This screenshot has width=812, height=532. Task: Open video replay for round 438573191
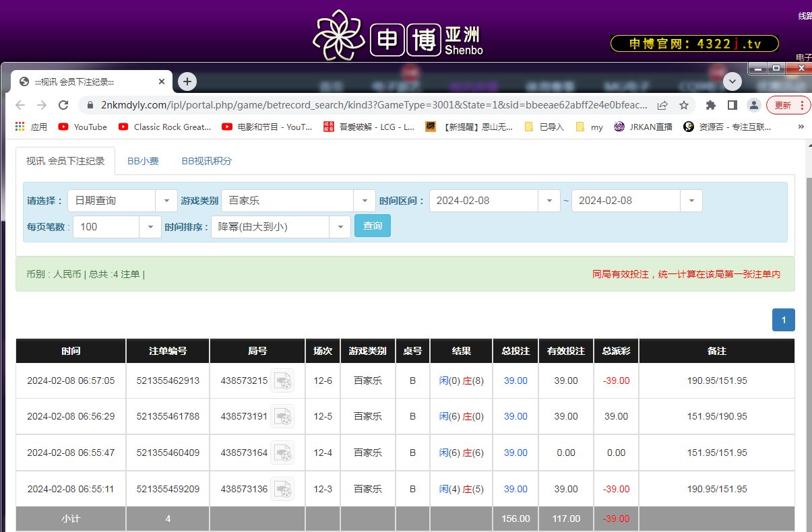[282, 416]
